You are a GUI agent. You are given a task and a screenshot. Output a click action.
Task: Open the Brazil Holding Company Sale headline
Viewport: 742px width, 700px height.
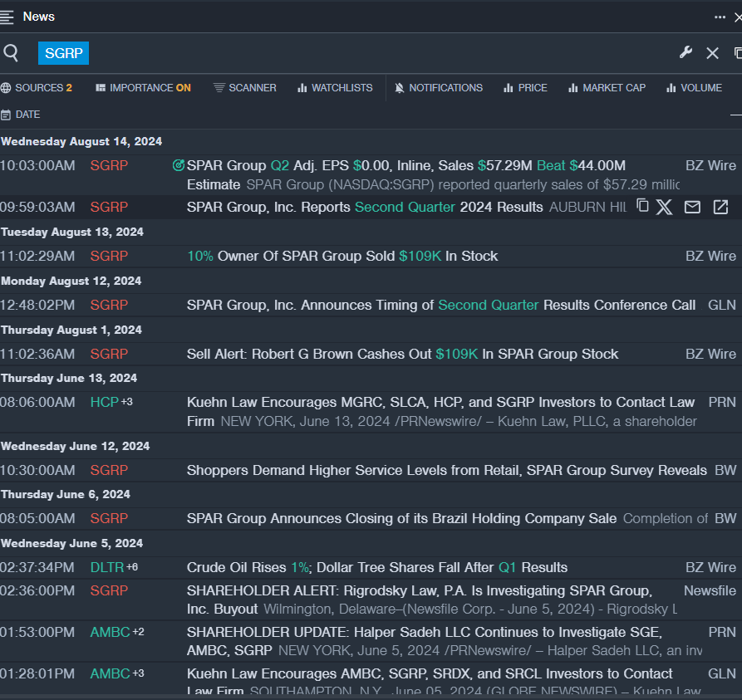coord(401,519)
